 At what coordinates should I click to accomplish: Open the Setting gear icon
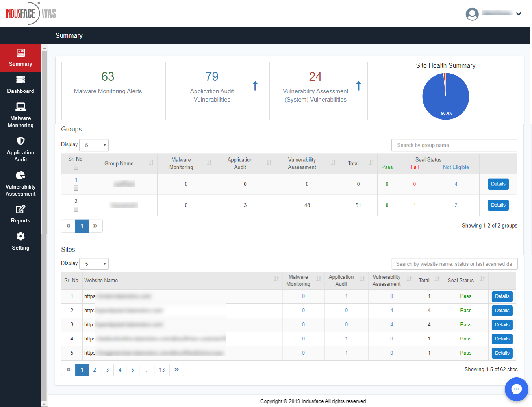click(x=20, y=236)
